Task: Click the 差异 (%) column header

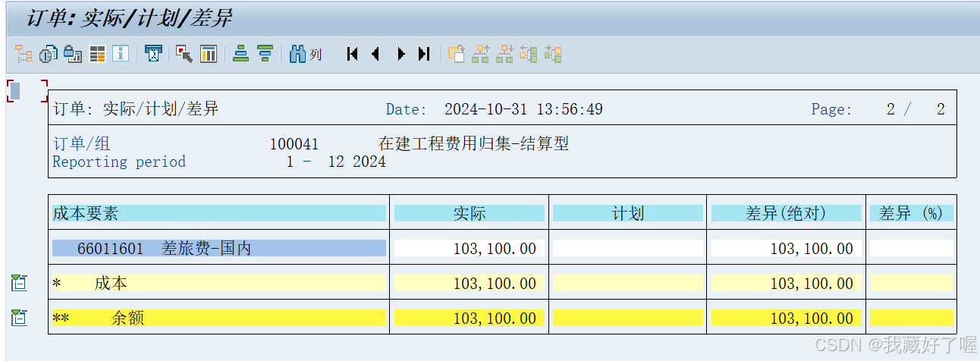Action: pos(911,213)
